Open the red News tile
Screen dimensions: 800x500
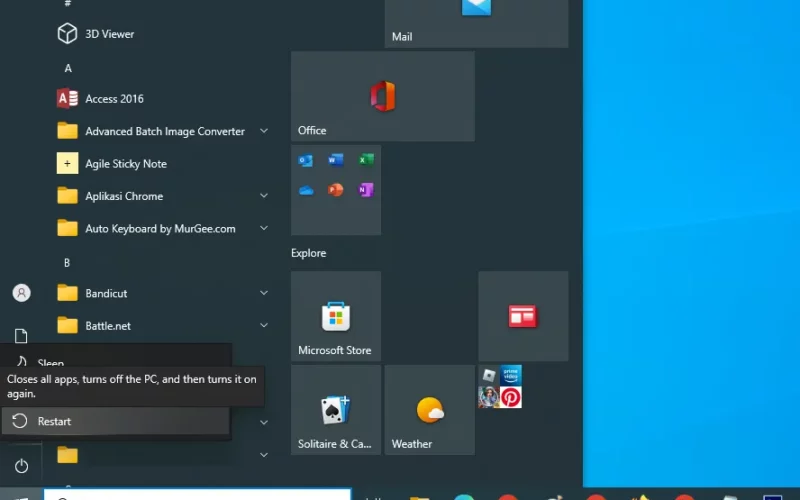[x=523, y=316]
